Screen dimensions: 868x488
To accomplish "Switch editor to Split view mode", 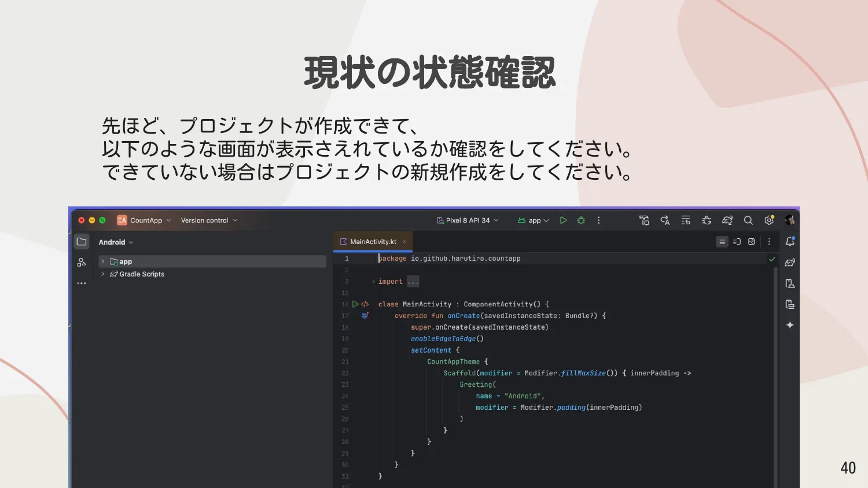I will 737,242.
